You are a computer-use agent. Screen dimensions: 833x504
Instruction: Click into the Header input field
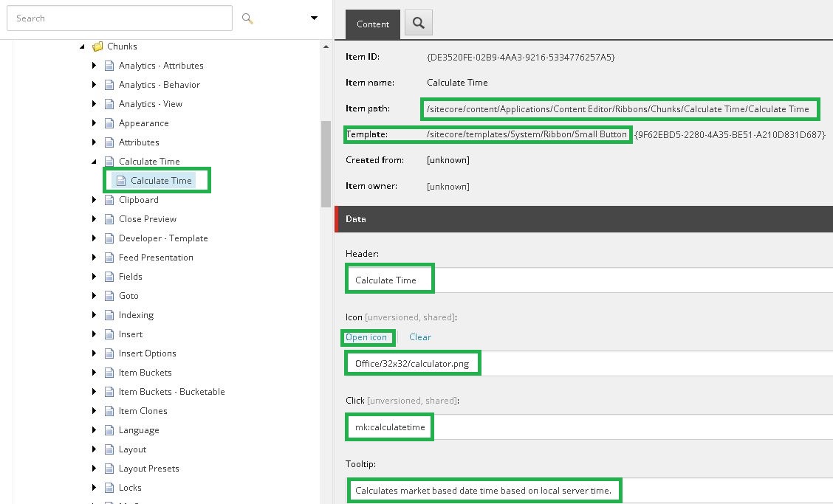click(589, 280)
